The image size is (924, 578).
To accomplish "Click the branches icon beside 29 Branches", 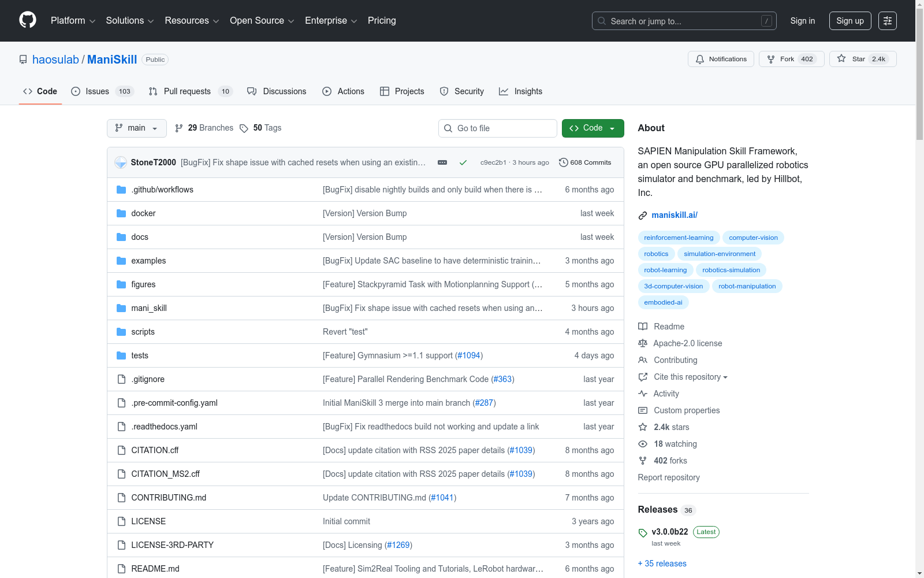I will pos(179,128).
